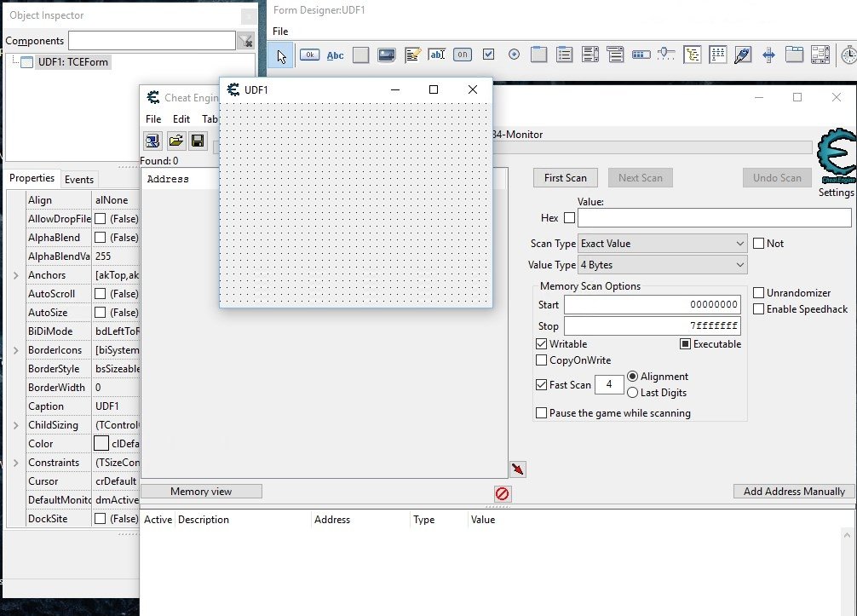
Task: Click the open process icon
Action: tap(152, 141)
